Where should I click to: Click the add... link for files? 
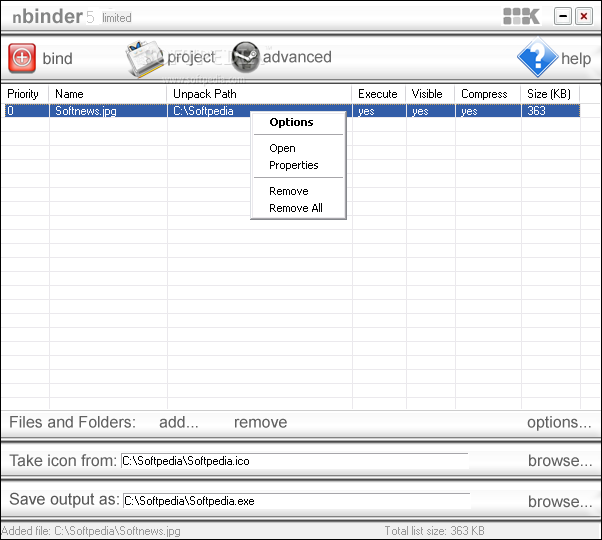pos(179,423)
